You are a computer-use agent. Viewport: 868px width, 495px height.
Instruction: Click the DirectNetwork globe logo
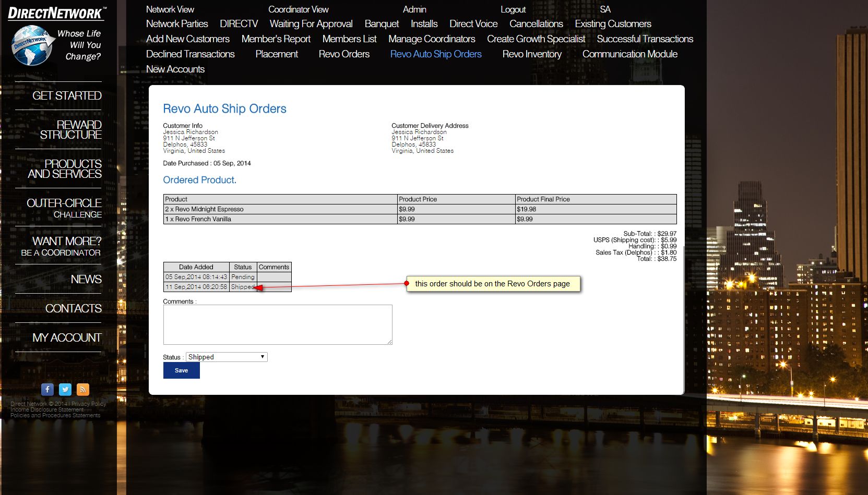[x=32, y=45]
